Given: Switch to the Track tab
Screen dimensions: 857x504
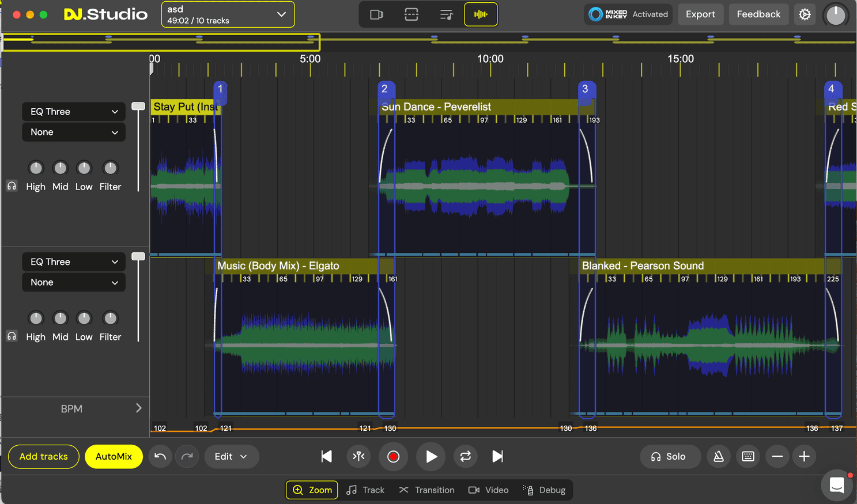Looking at the screenshot, I should 365,490.
